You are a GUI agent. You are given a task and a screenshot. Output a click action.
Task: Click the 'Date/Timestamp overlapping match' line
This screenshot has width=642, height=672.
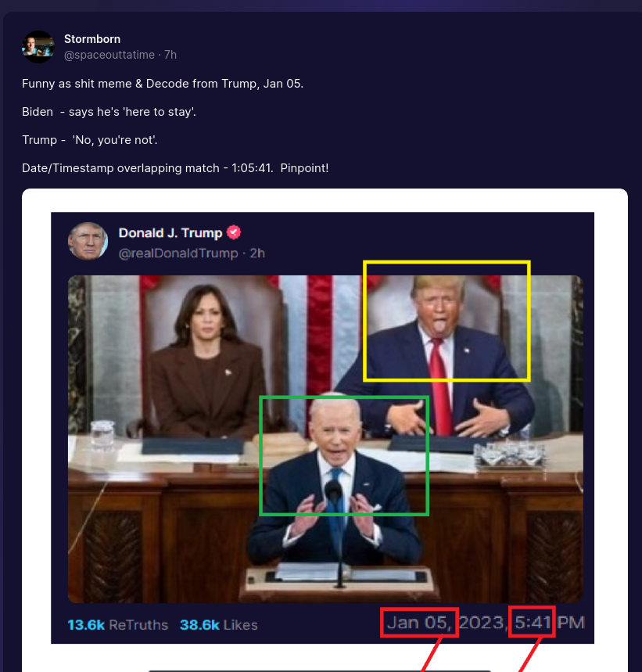[175, 168]
